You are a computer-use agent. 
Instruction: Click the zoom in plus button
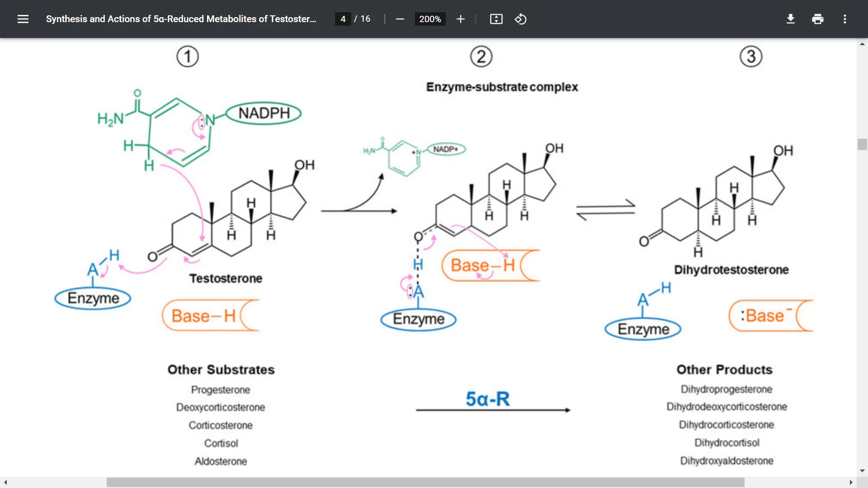pos(460,19)
